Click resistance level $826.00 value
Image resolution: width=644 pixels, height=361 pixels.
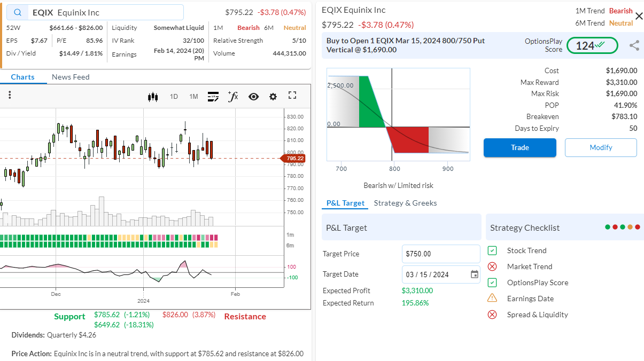[x=175, y=315]
